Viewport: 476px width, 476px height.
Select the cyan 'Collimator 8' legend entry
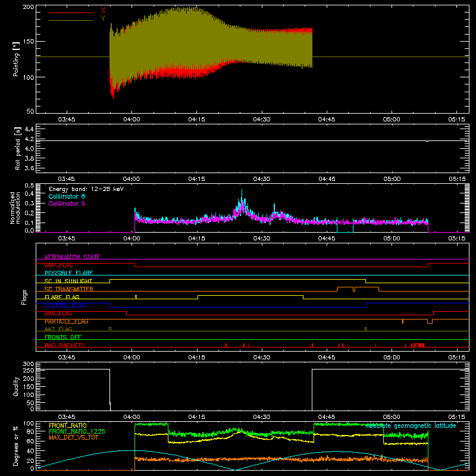pyautogui.click(x=67, y=196)
